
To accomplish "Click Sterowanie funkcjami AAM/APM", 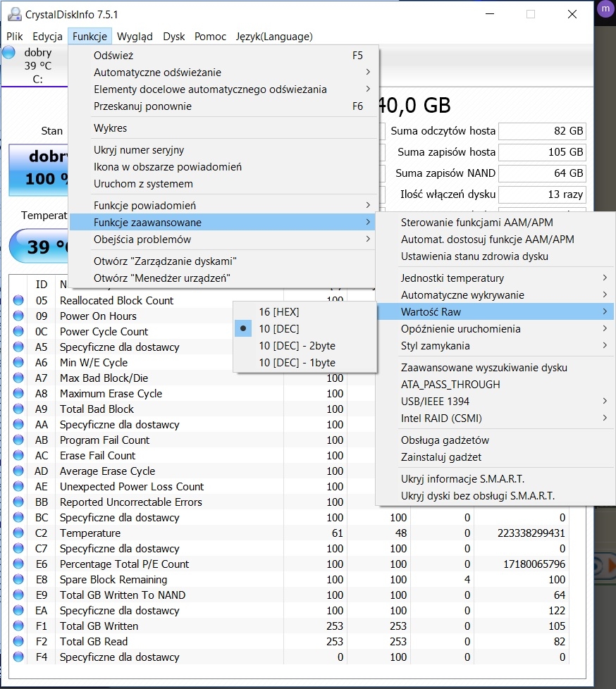I will [x=495, y=223].
